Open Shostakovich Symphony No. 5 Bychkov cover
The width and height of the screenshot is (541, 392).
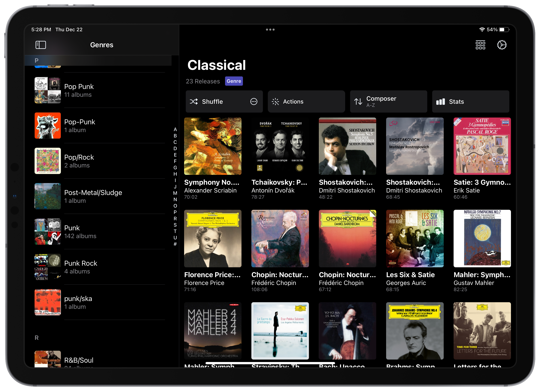(x=347, y=146)
